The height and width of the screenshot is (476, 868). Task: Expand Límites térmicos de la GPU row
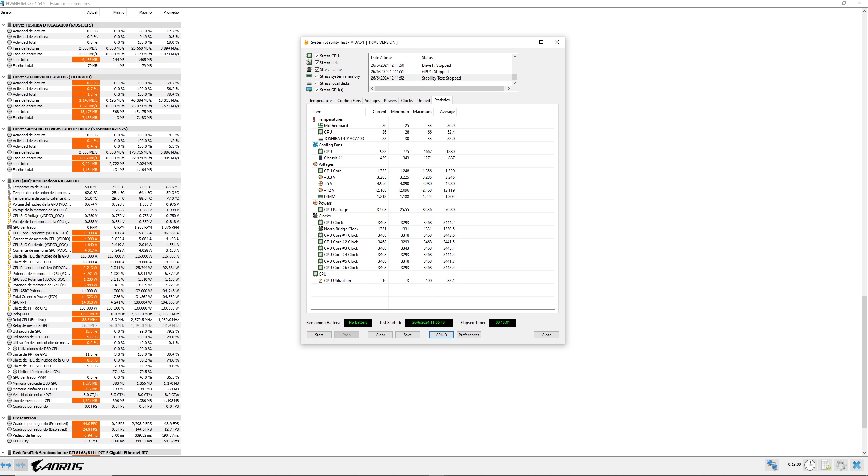point(9,372)
